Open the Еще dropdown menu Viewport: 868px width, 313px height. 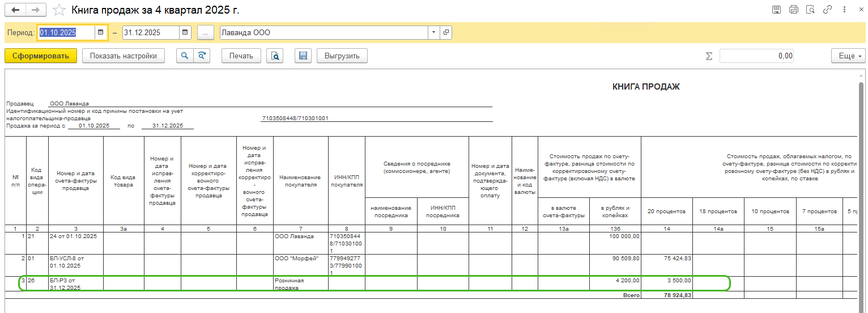tap(848, 56)
